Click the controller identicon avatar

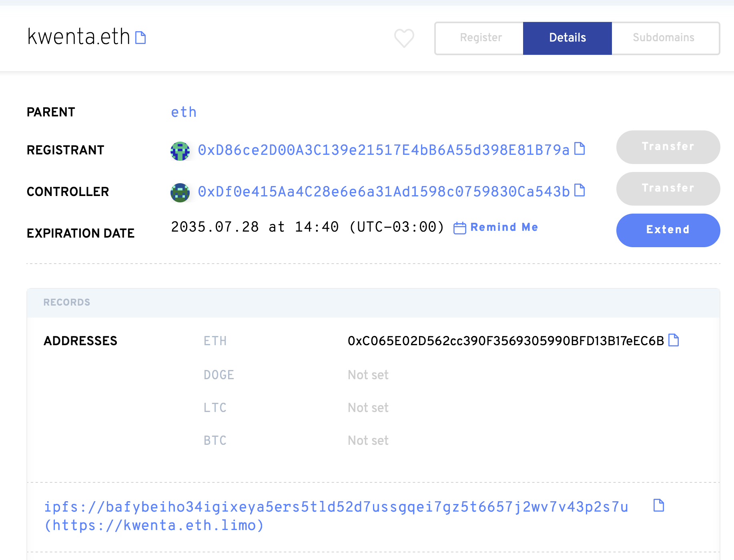coord(180,193)
